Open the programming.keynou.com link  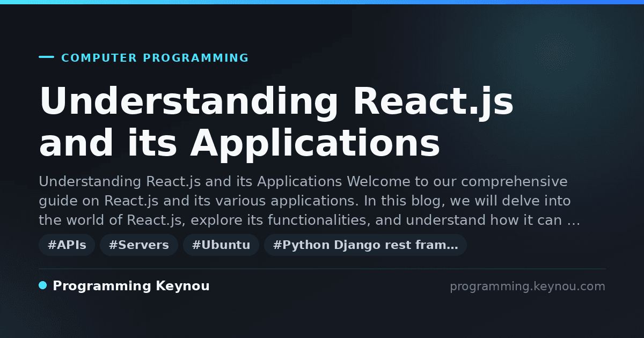(528, 286)
